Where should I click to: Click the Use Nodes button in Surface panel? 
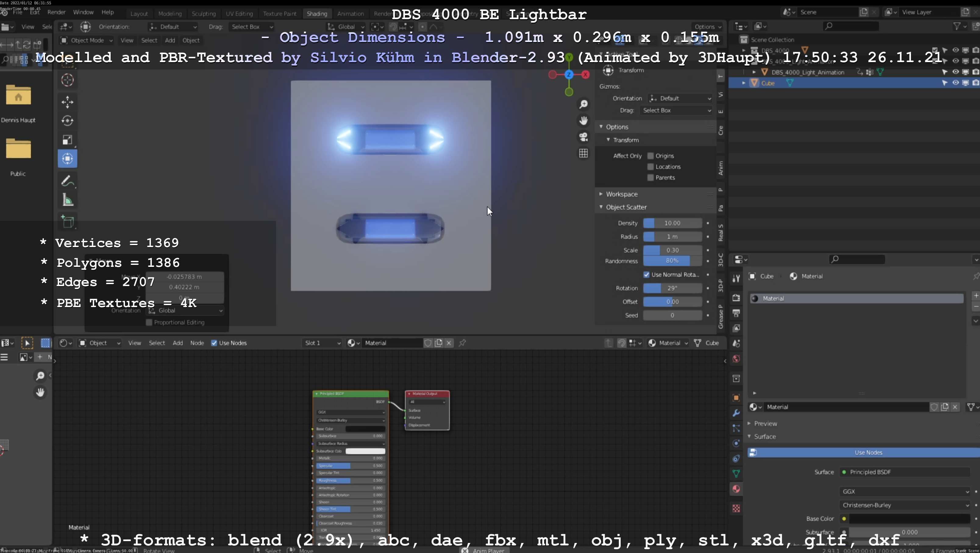[x=864, y=452]
